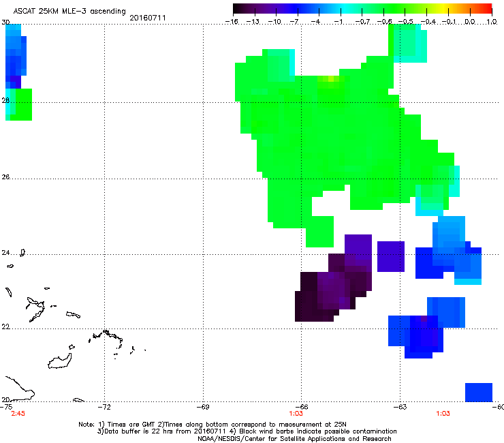Click the '-0.4' color scale label

(428, 22)
